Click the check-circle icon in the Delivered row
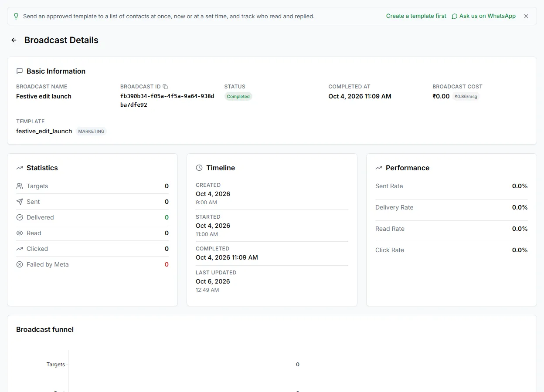Image resolution: width=544 pixels, height=392 pixels. pyautogui.click(x=20, y=217)
